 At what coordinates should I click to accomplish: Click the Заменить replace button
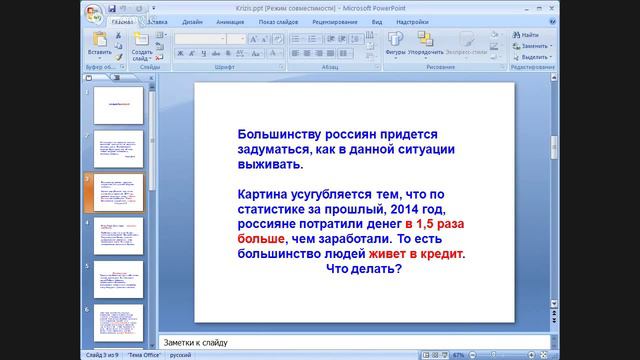pos(533,46)
